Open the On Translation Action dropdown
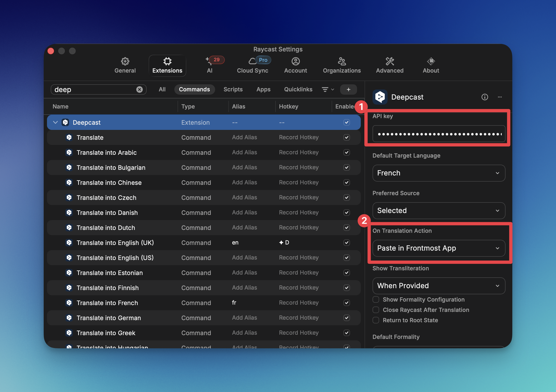This screenshot has height=392, width=556. (439, 248)
